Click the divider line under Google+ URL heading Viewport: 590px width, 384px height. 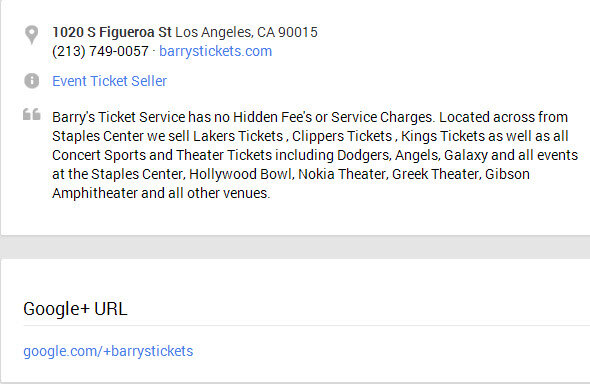[307, 326]
